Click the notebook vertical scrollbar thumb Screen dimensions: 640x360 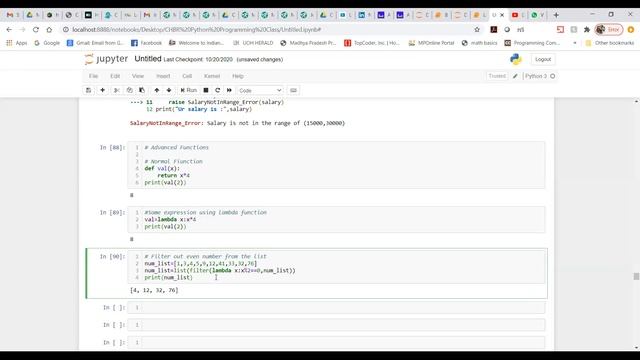tap(636, 276)
